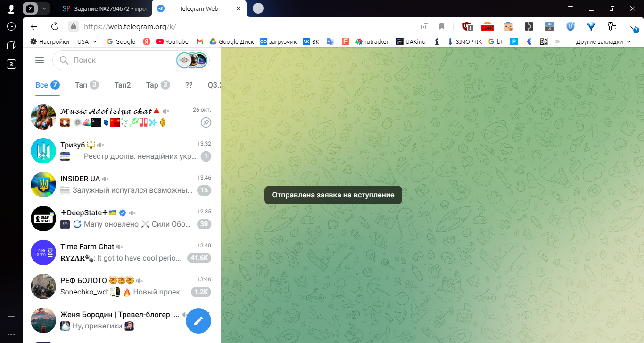The height and width of the screenshot is (343, 644).
Task: Open the YouTube bookmark
Action: [172, 41]
